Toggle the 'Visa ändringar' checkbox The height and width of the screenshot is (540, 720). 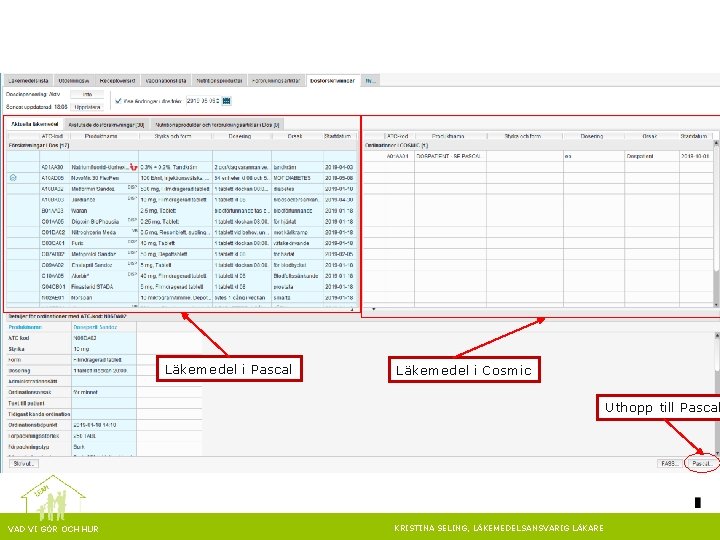[118, 101]
